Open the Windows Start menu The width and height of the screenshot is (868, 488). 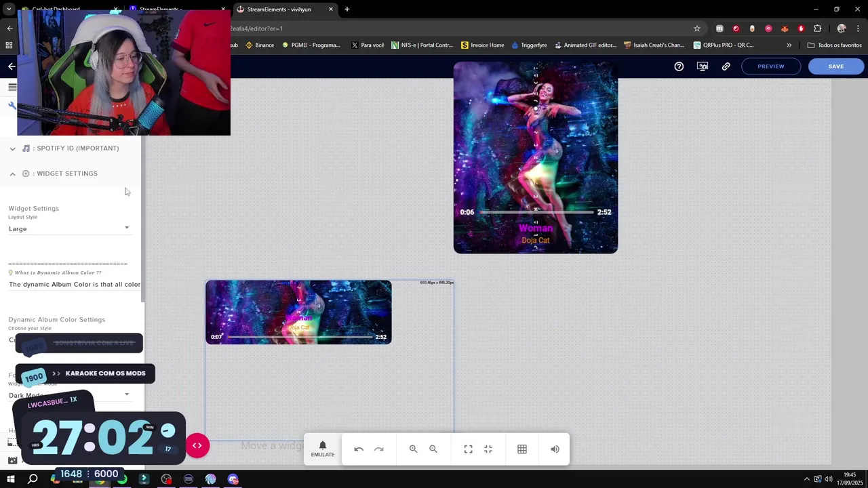(x=11, y=479)
